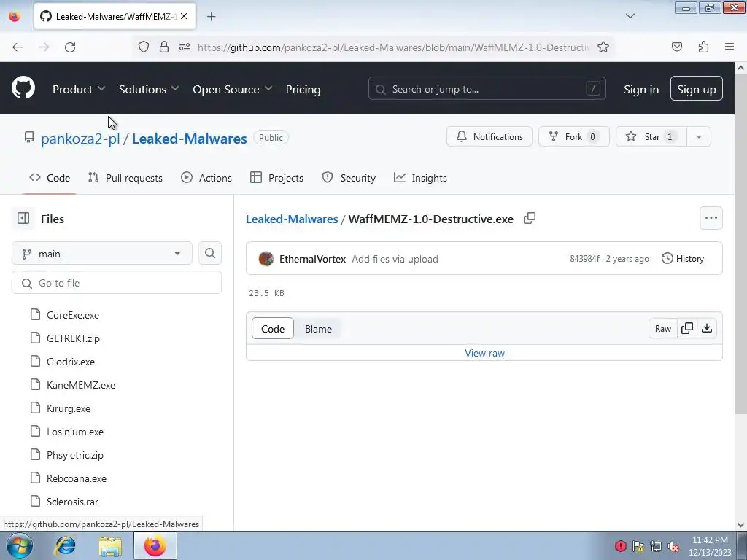
Task: Open the Leaked-Malwares breadcrumb link
Action: [x=292, y=219]
